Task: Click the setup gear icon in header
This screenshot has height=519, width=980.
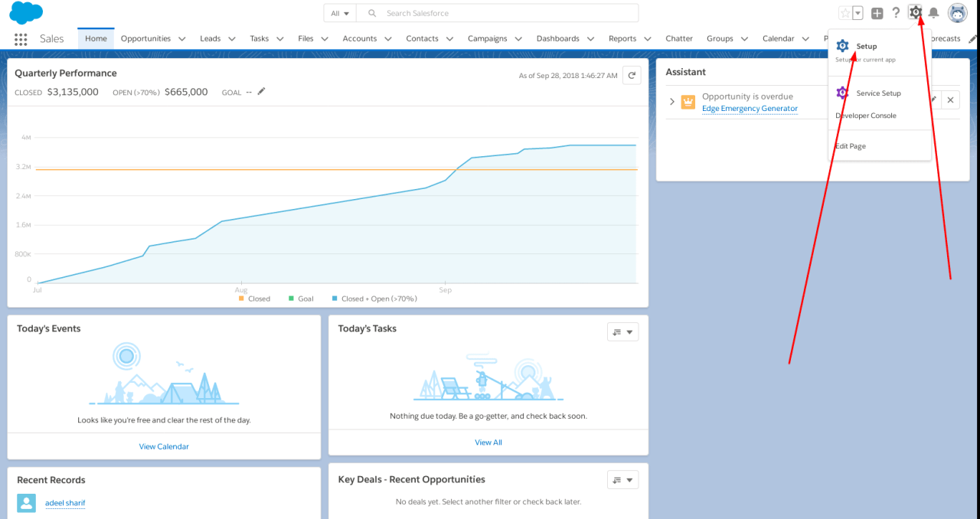Action: click(915, 12)
